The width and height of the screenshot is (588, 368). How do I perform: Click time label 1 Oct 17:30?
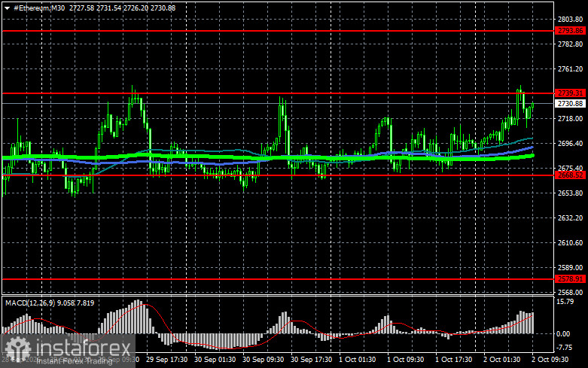454,360
